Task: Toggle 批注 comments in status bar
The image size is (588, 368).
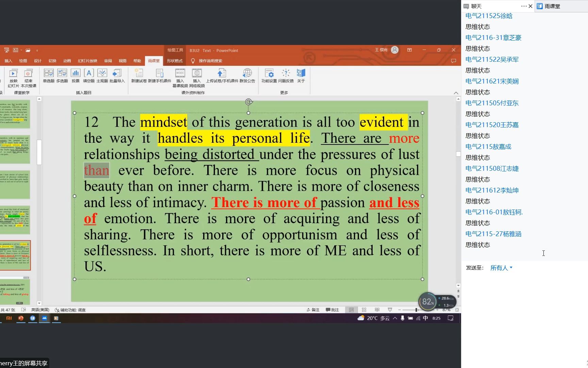Action: tap(332, 310)
